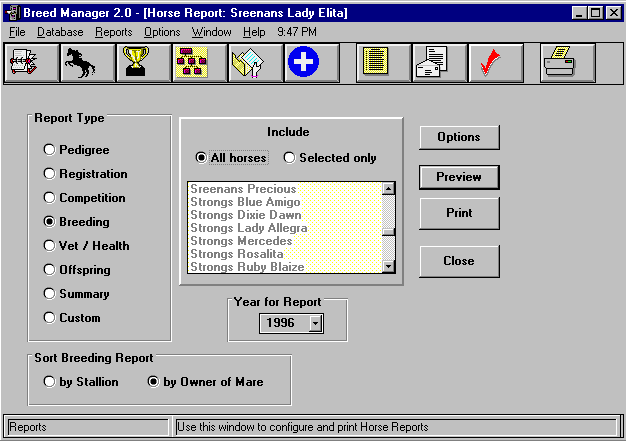Screen dimensions: 626x441
Task: Open the Database menu
Action: [x=60, y=32]
